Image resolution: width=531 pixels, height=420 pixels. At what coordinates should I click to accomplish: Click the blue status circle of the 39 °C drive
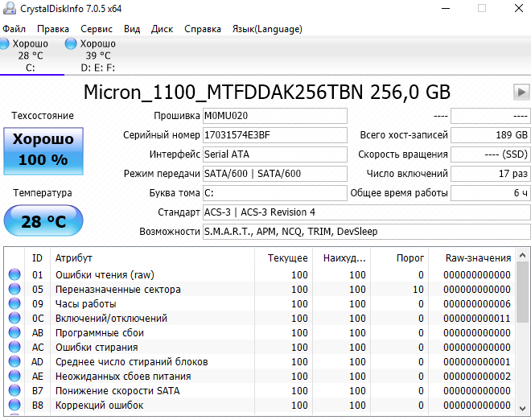[71, 43]
